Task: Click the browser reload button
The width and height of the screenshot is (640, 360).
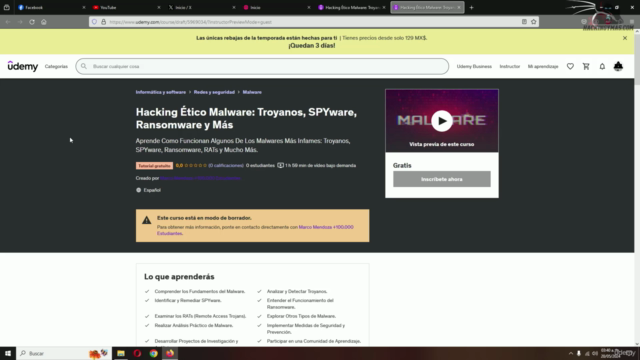Action: [32, 22]
